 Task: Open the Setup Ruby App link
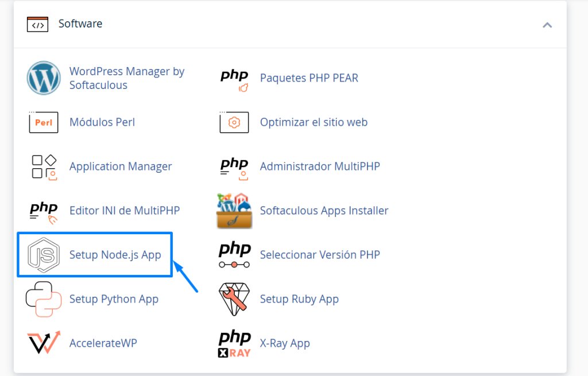tap(299, 299)
